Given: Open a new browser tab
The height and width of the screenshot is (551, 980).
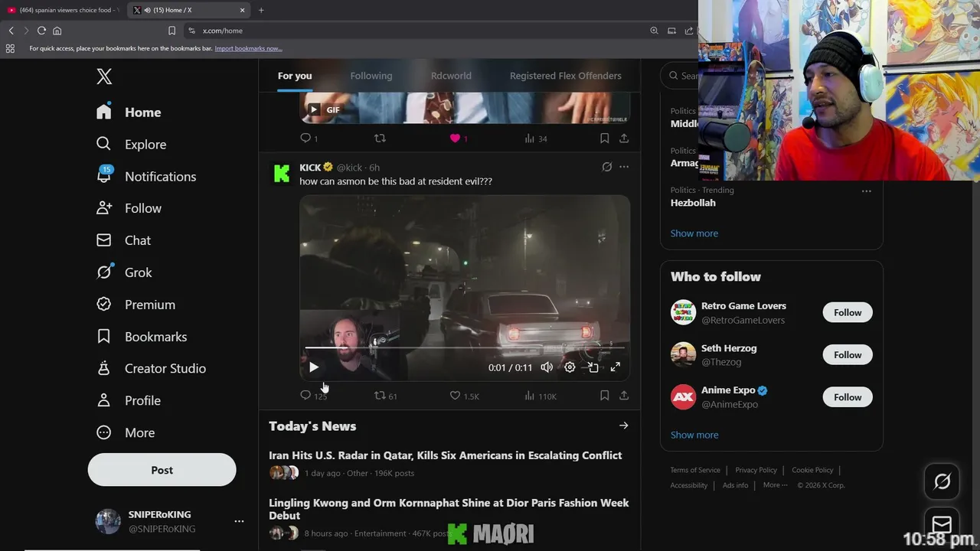Looking at the screenshot, I should point(261,10).
